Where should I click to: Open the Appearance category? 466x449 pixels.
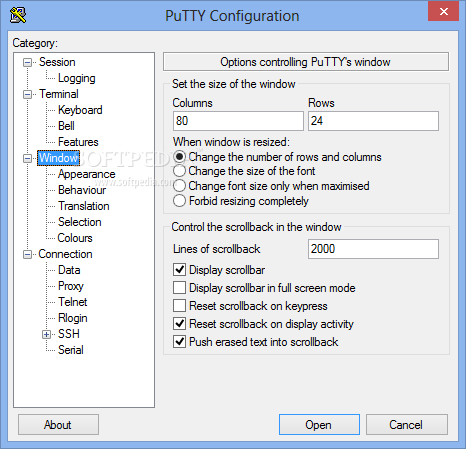87,174
